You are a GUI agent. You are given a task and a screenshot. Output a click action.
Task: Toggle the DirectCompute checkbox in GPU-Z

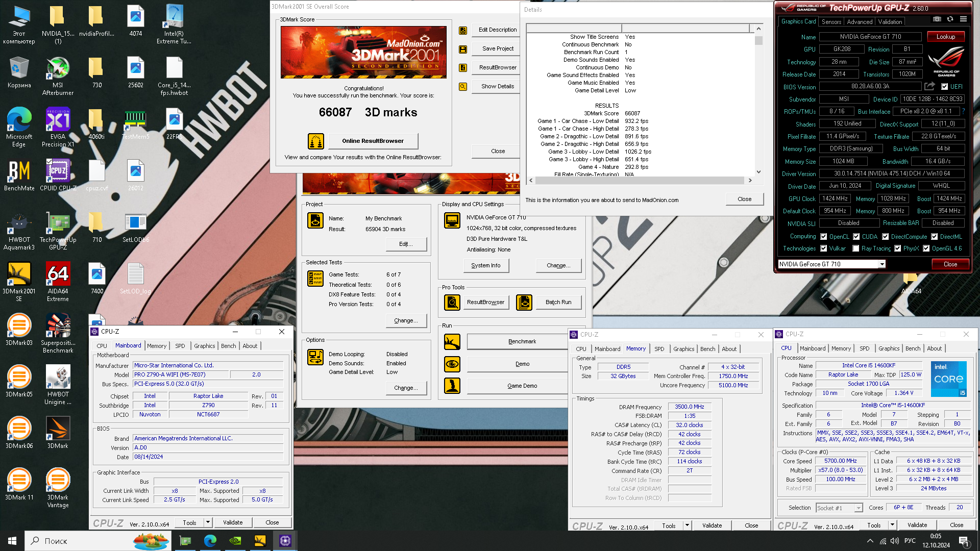point(885,237)
